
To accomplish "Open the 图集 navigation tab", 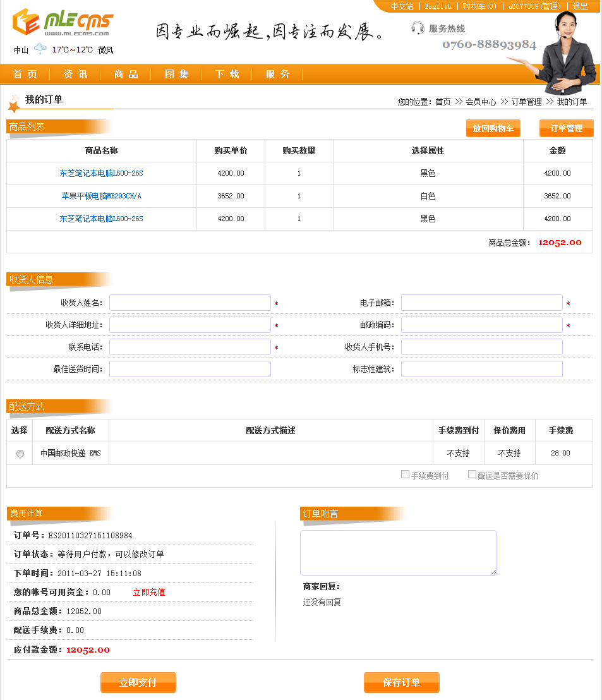I will click(x=177, y=74).
